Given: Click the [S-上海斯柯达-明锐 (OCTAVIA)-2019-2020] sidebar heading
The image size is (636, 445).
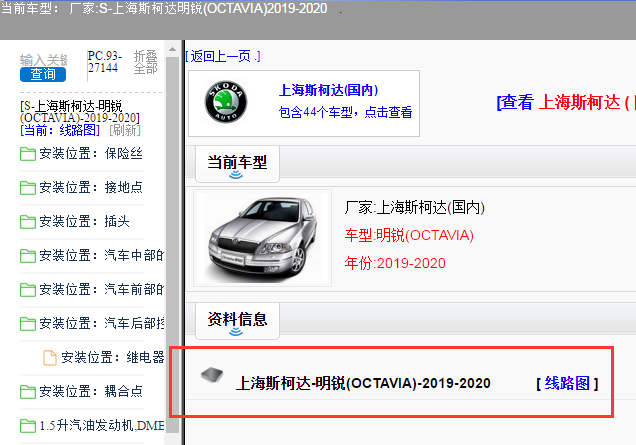Looking at the screenshot, I should [x=80, y=112].
